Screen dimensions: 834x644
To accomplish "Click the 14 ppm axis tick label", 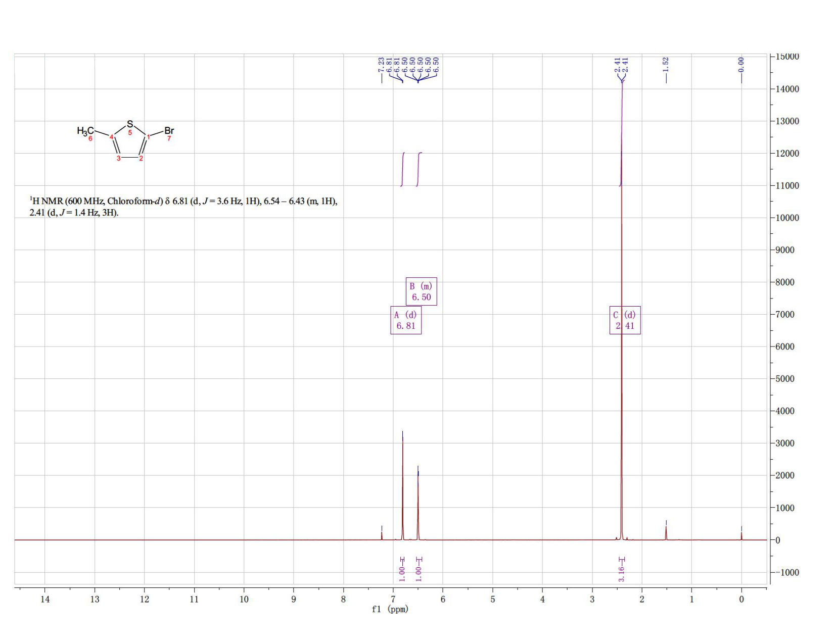I will [x=44, y=599].
